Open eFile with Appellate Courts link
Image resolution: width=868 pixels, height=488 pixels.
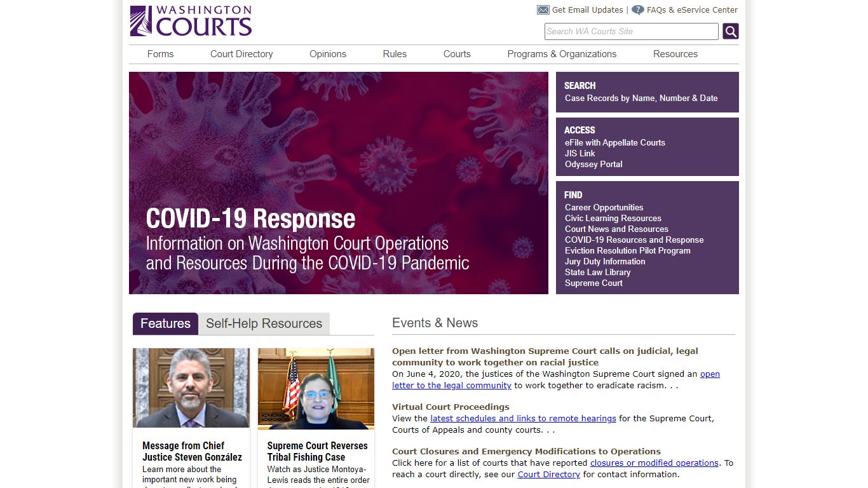pyautogui.click(x=615, y=143)
